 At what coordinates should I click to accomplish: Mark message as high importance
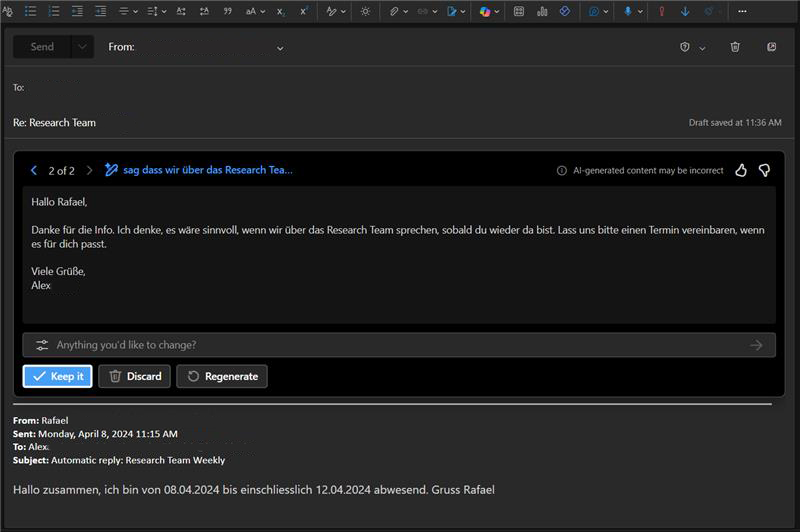pos(661,11)
